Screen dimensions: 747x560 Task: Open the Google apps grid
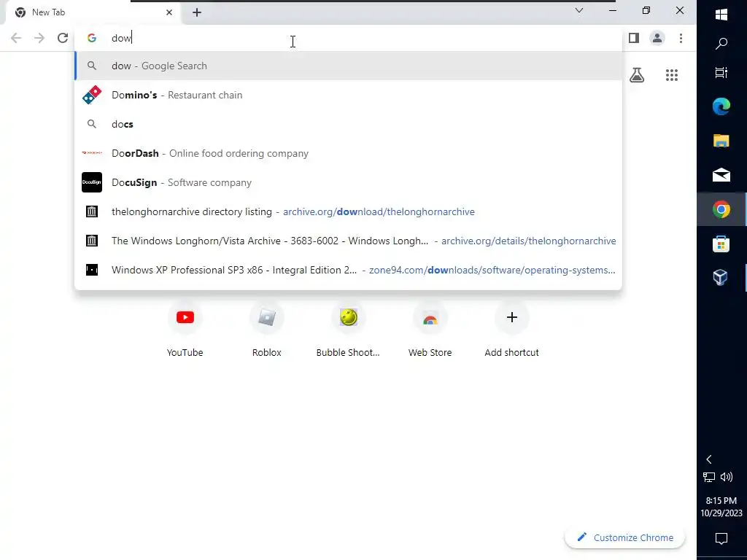(672, 75)
